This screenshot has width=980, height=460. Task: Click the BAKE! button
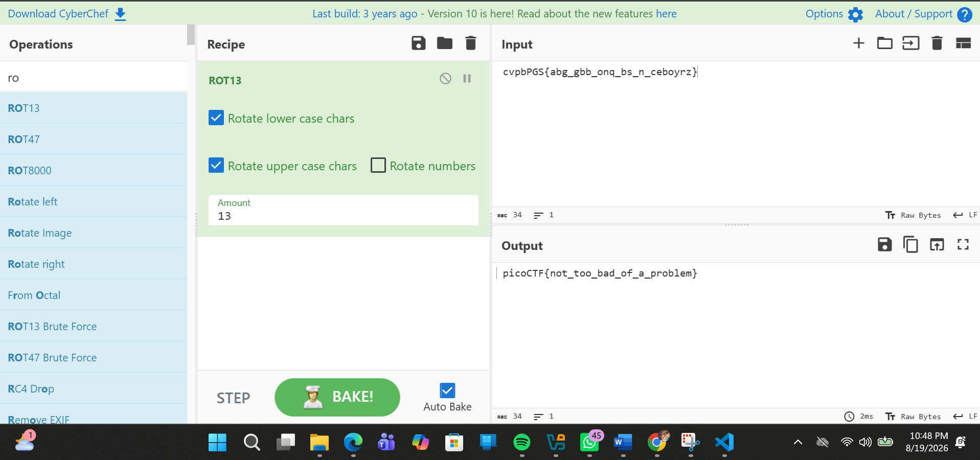pyautogui.click(x=337, y=397)
